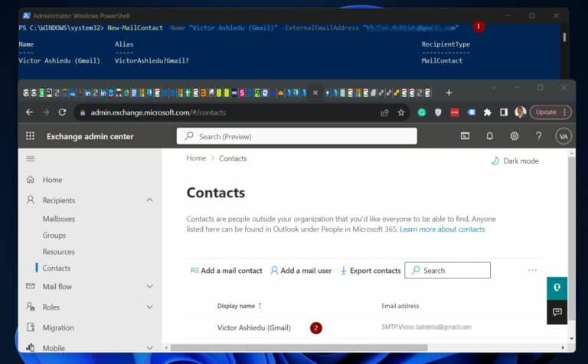Open the shield extension icon

[438, 112]
